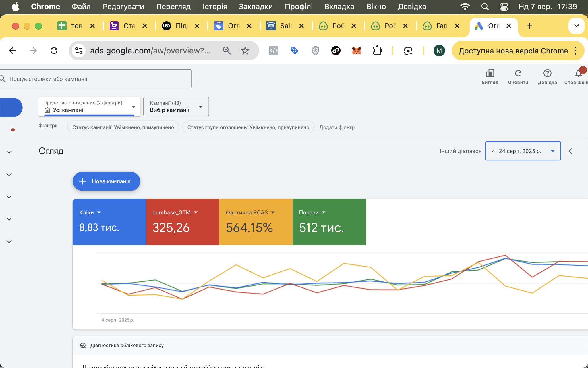Click the address bar URL
588x368 pixels.
150,51
